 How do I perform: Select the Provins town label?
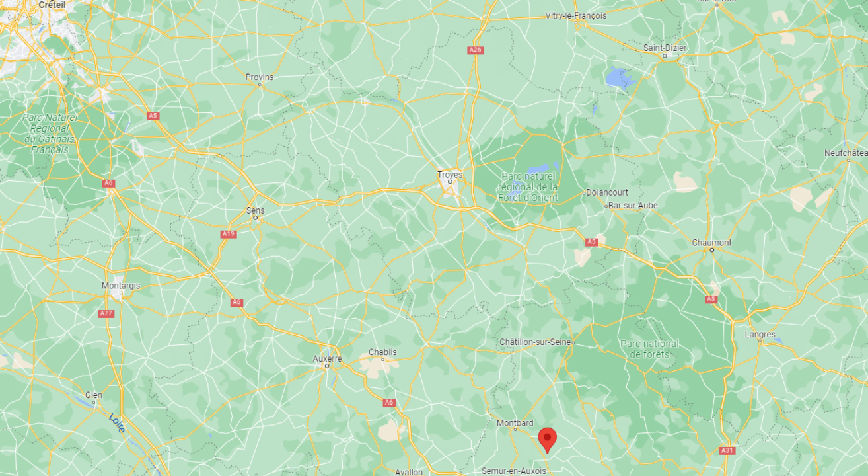(x=259, y=77)
